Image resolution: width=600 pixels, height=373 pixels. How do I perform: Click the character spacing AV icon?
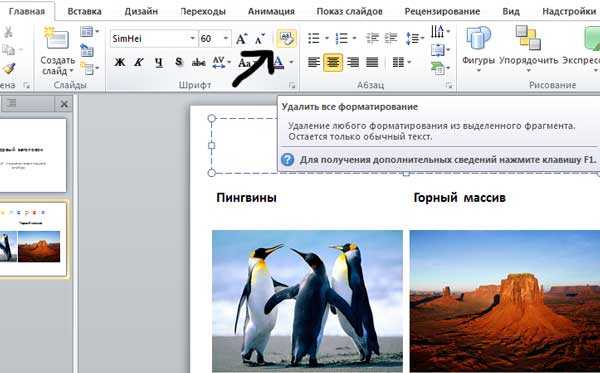click(x=219, y=62)
